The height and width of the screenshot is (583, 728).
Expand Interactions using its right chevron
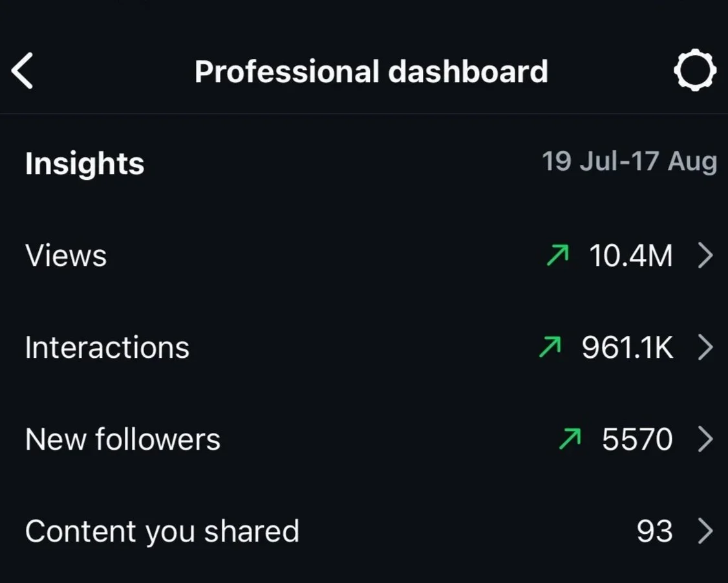tap(705, 347)
